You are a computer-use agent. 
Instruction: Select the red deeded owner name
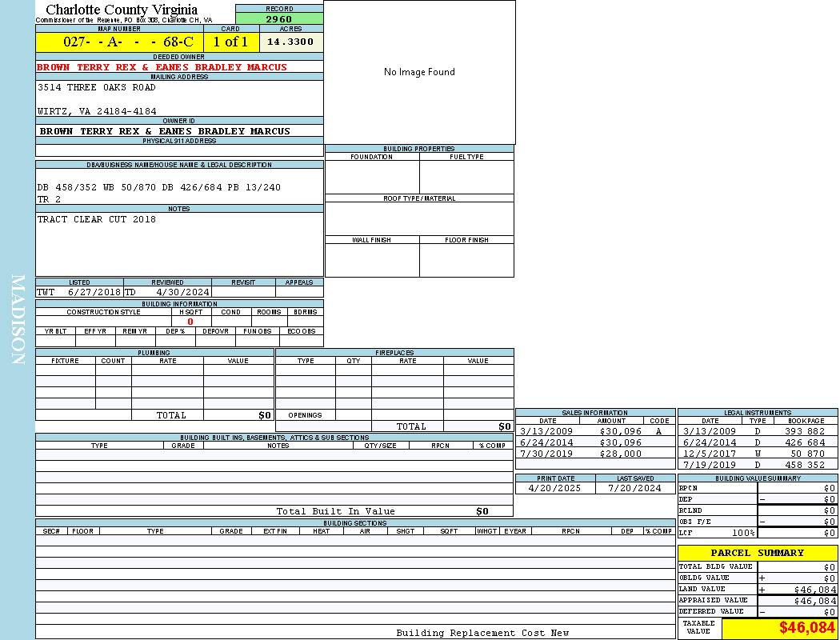(x=162, y=67)
